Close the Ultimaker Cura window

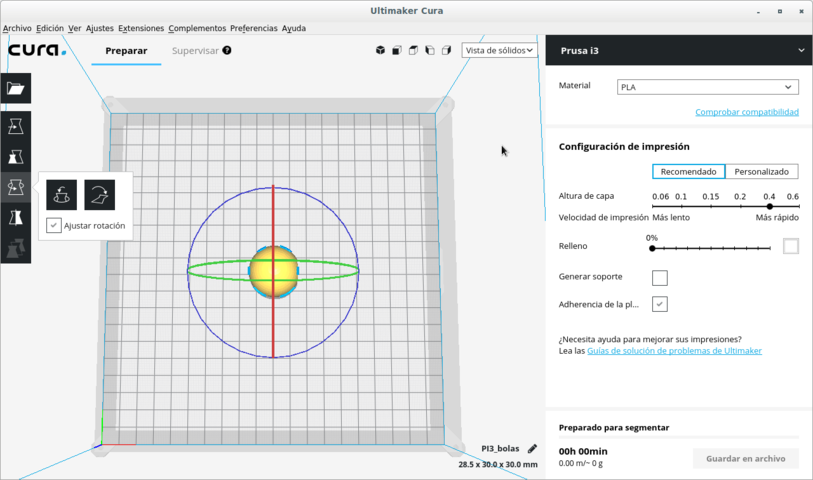801,11
